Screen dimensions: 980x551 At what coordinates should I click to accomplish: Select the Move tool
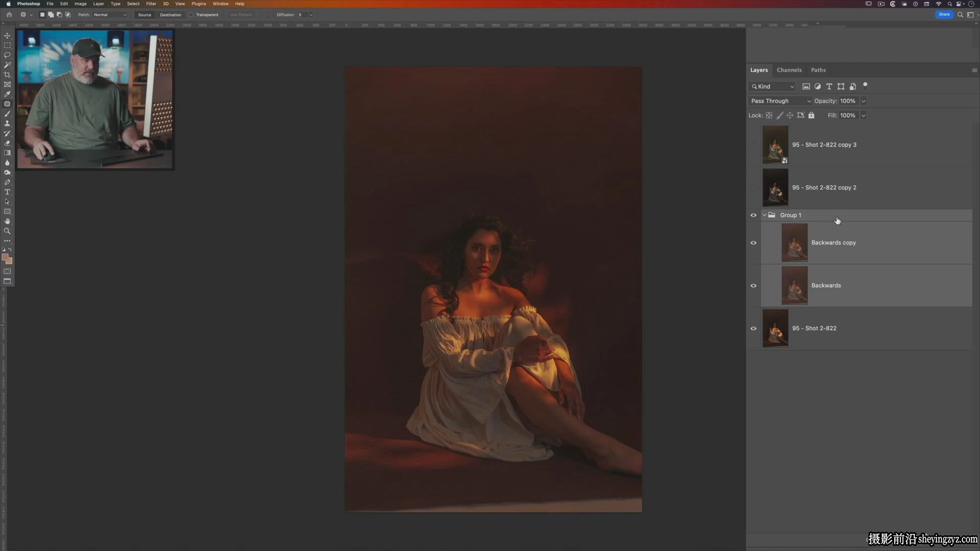point(7,36)
